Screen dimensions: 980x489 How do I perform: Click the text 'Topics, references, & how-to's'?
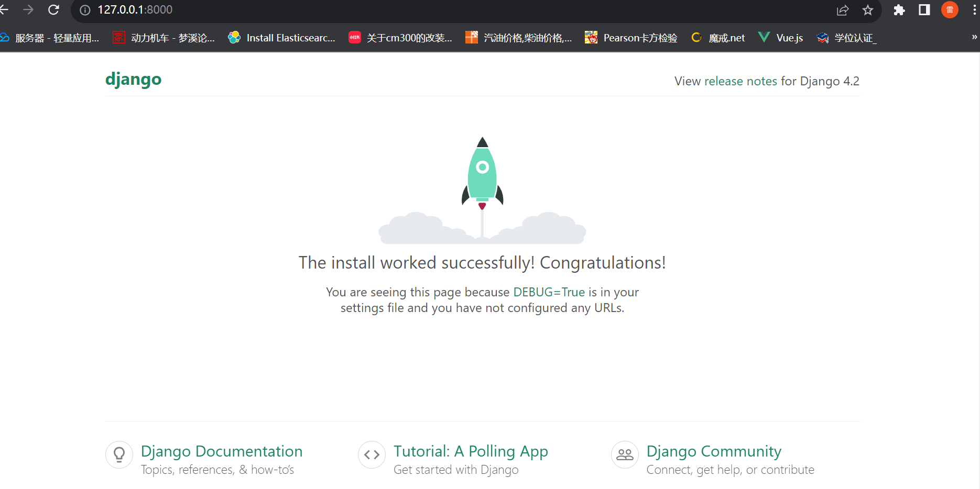[217, 470]
